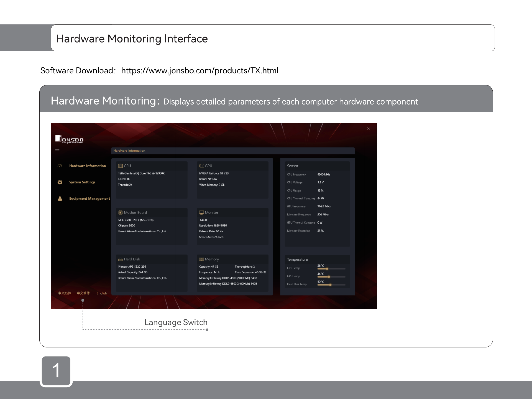Click the Sensor panel heading

coord(293,166)
